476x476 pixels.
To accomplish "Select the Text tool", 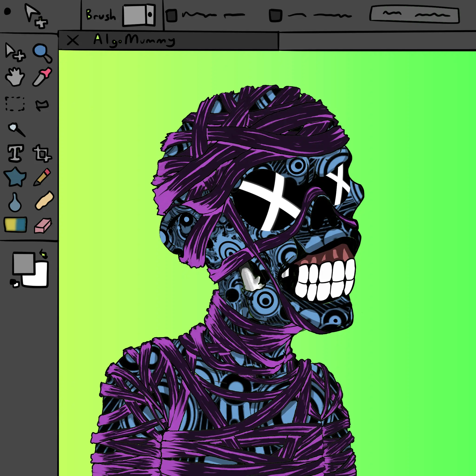I will pyautogui.click(x=16, y=153).
